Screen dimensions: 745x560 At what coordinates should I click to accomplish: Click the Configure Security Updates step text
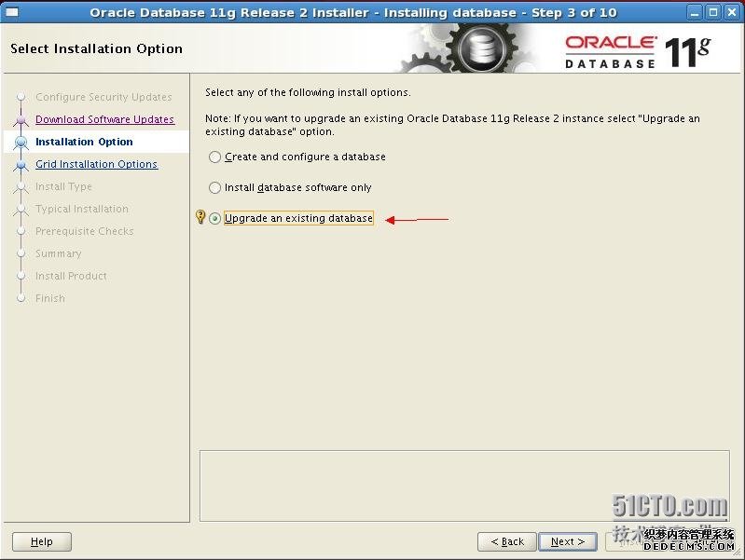[x=103, y=97]
